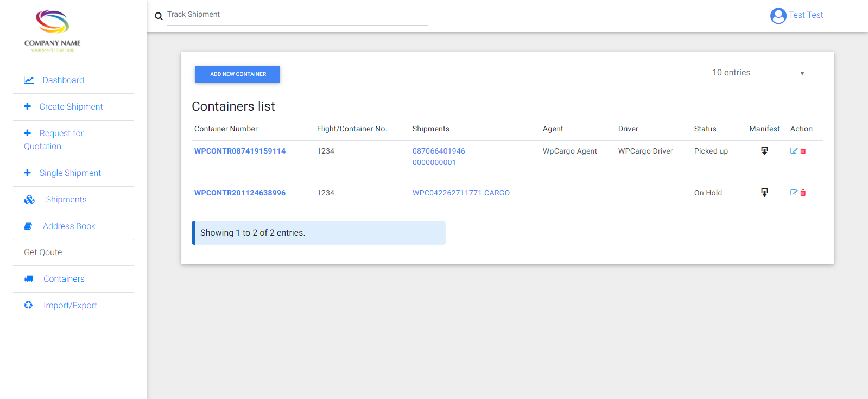Click the plus icon beside Create Shipment
This screenshot has width=868, height=399.
tap(27, 106)
